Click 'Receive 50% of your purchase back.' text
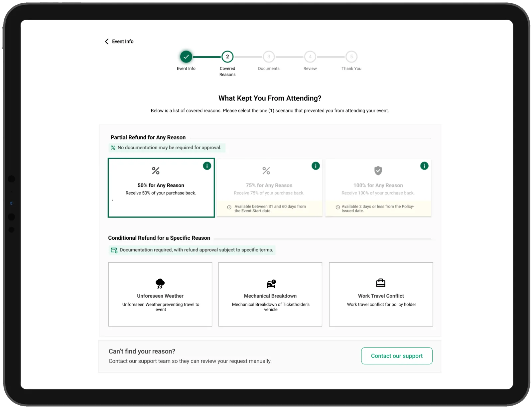Screen dimensions: 532x409 click(161, 193)
